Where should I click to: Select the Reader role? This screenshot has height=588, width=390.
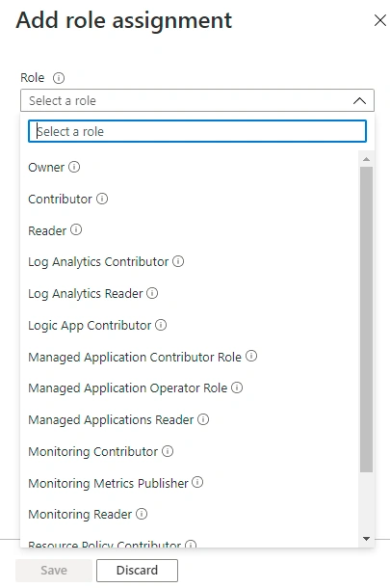coord(47,230)
